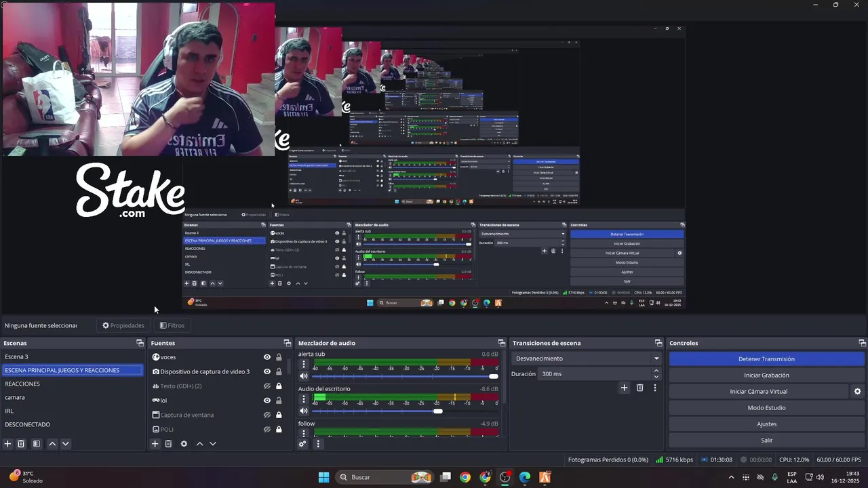Image resolution: width=868 pixels, height=488 pixels.
Task: Select the Escena 3 scene
Action: tap(73, 357)
